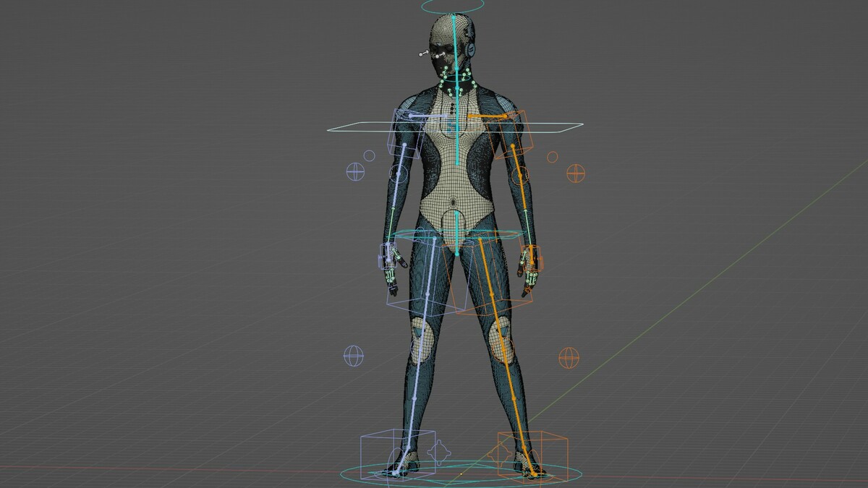This screenshot has width=868, height=488.
Task: Select the orange shoulder bone
Action: click(x=488, y=116)
